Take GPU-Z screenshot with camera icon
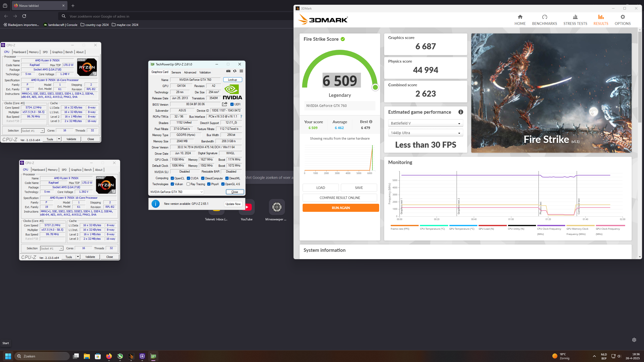 [x=228, y=71]
